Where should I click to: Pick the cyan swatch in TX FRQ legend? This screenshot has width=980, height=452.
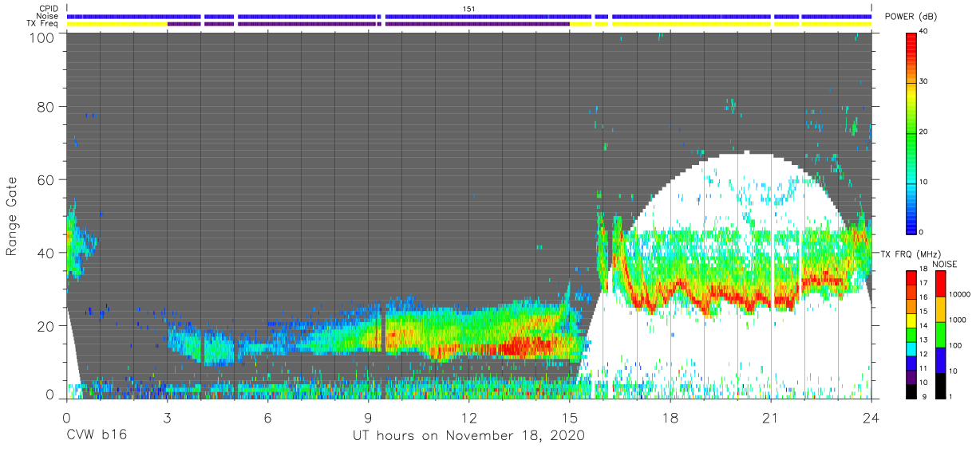pyautogui.click(x=911, y=348)
